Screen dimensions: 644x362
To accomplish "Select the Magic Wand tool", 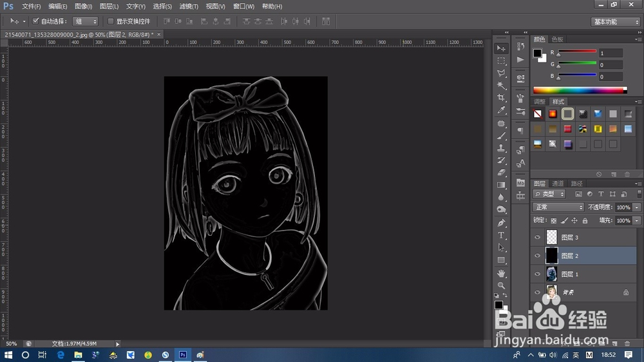I will tap(501, 86).
